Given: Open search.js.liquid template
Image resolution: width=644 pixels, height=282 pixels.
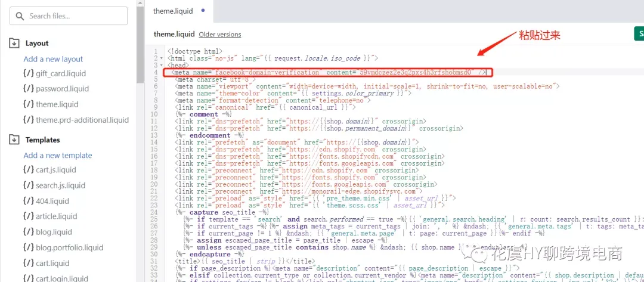Looking at the screenshot, I should pyautogui.click(x=60, y=185).
